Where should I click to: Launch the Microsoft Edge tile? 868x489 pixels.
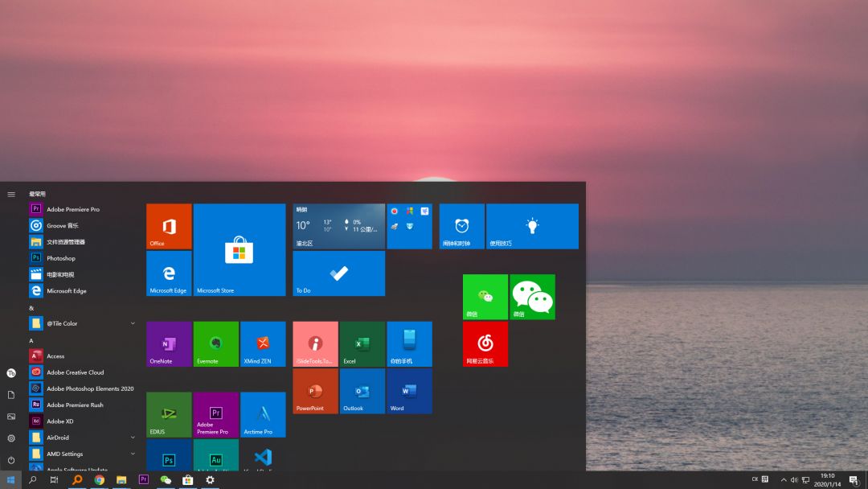coord(169,273)
